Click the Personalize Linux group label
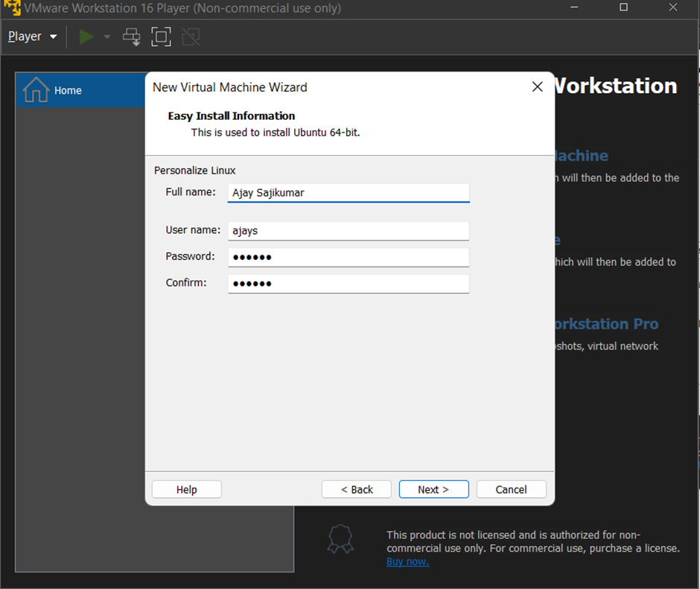Viewport: 700px width, 589px height. pos(194,171)
